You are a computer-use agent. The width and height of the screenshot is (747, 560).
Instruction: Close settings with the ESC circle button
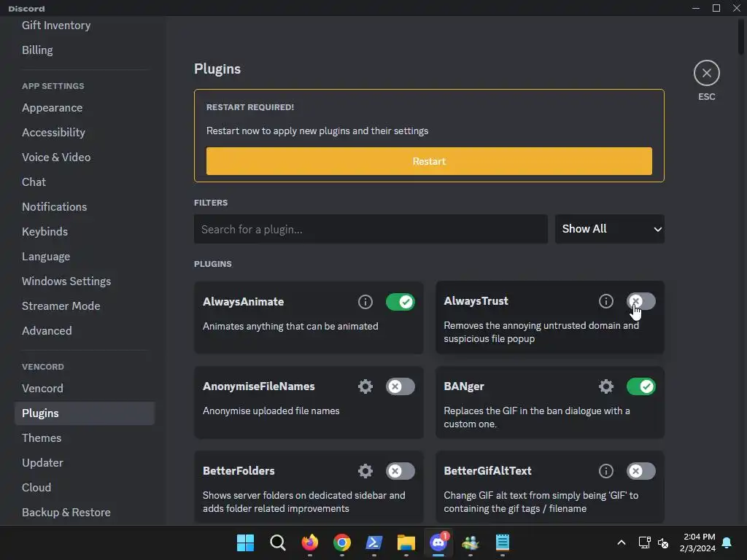(x=706, y=73)
